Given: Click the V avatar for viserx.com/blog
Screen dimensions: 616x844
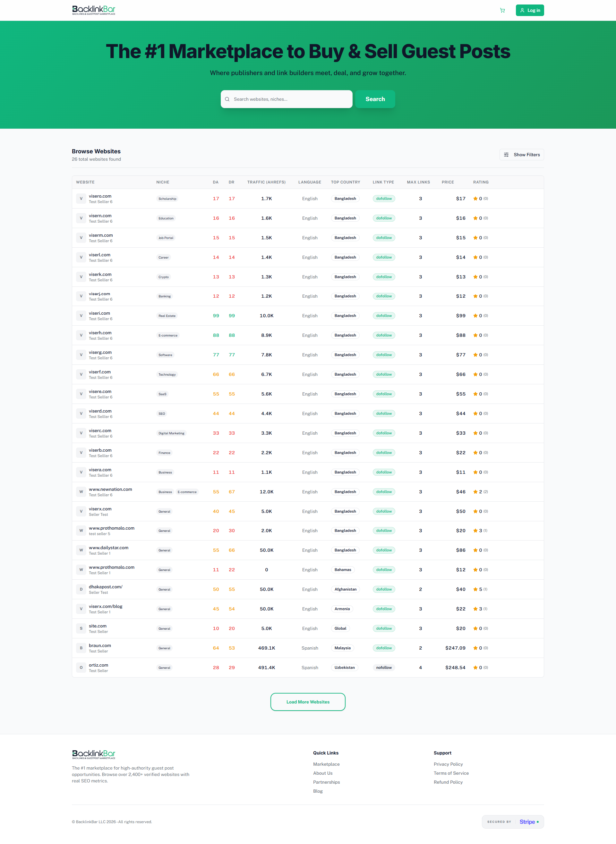Looking at the screenshot, I should pos(81,609).
